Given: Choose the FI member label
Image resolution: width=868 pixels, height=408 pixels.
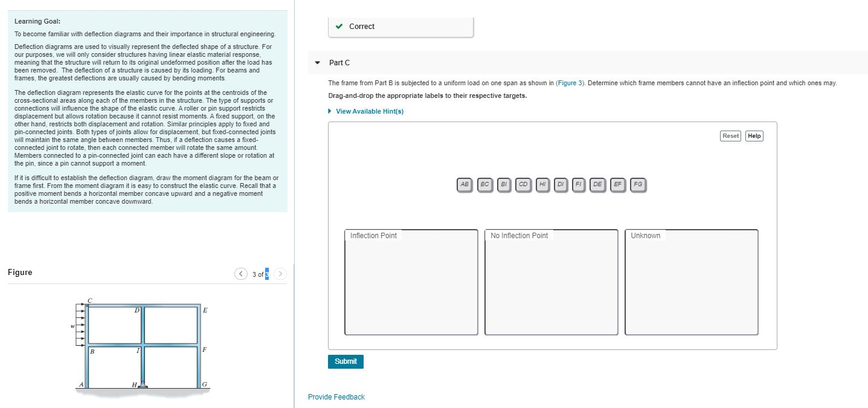Looking at the screenshot, I should pyautogui.click(x=577, y=184).
